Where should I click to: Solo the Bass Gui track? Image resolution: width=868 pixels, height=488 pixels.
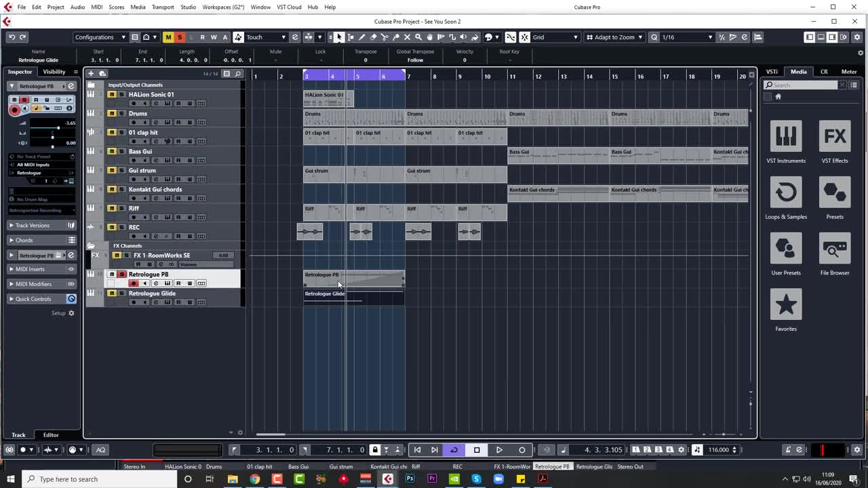[x=121, y=152]
